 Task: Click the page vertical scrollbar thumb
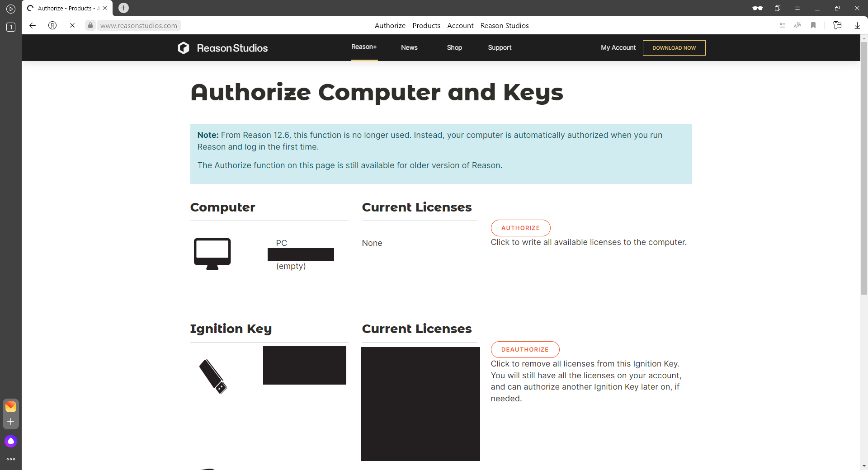[x=864, y=168]
